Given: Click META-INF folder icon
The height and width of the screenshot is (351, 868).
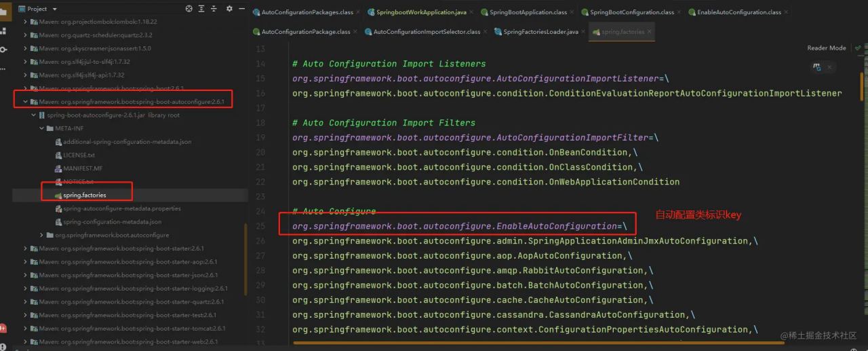Looking at the screenshot, I should pos(50,128).
